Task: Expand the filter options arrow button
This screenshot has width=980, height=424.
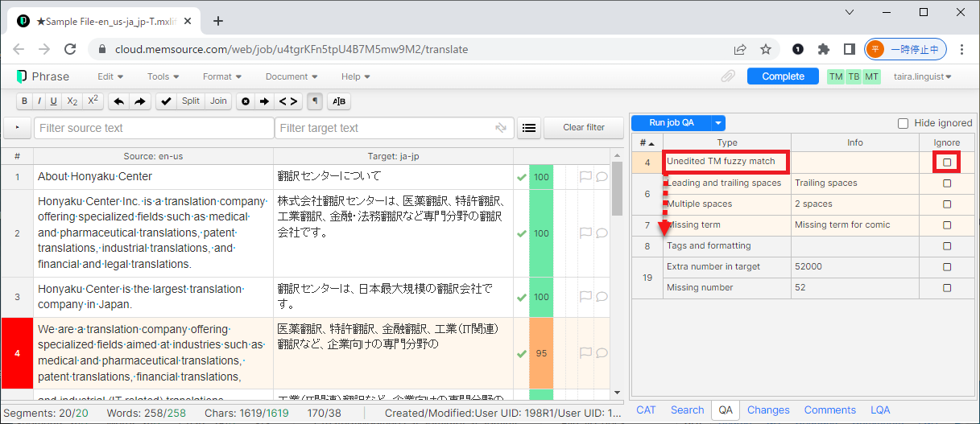Action: coord(18,128)
